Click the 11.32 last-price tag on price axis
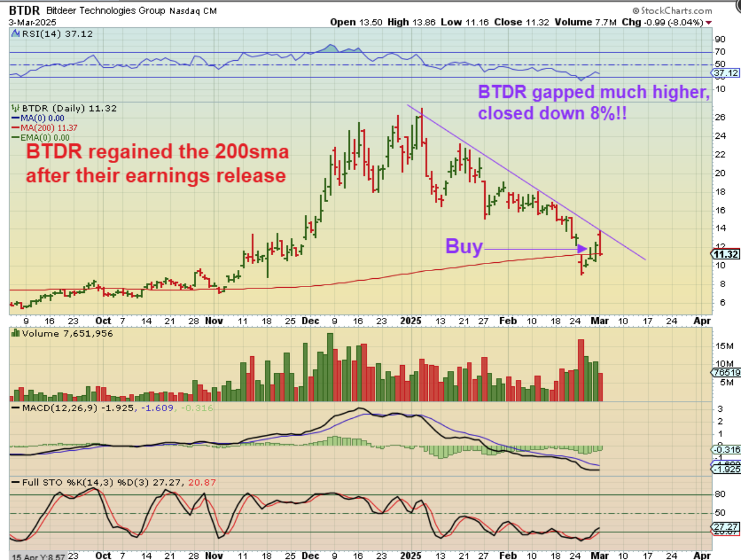The height and width of the screenshot is (560, 741). pyautogui.click(x=726, y=255)
